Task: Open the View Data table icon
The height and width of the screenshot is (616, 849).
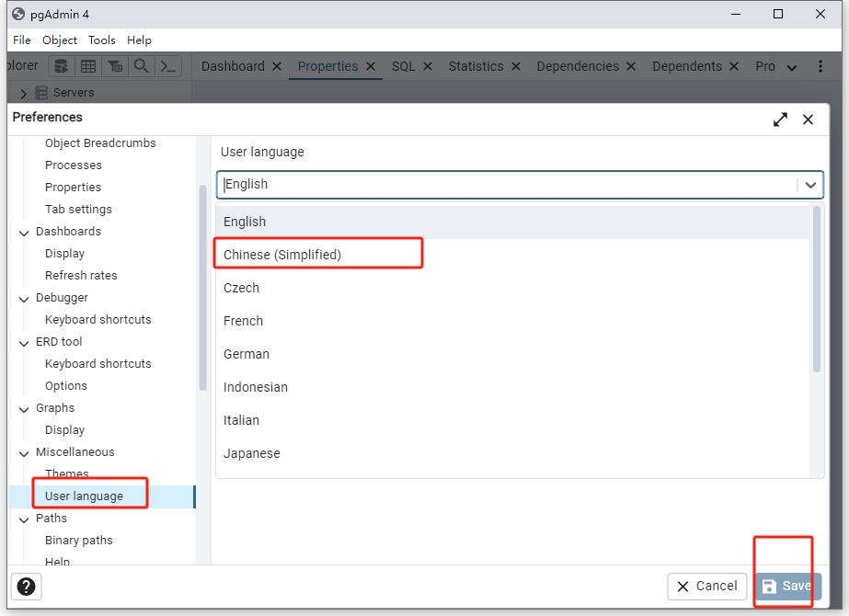Action: click(x=88, y=66)
